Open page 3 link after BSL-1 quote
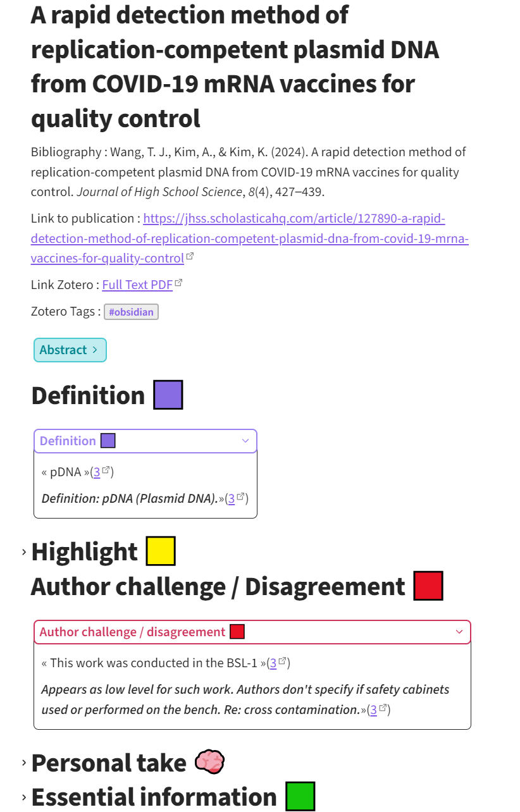520x812 pixels. click(273, 663)
